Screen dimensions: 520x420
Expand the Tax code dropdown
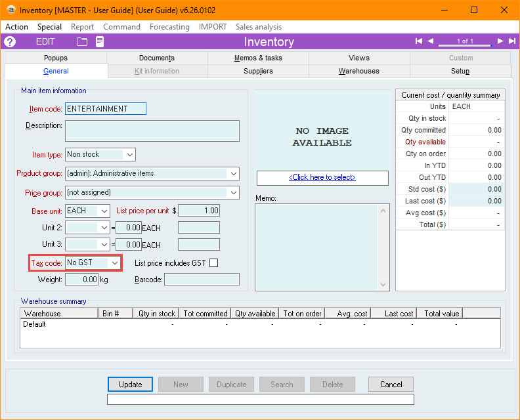coord(115,263)
